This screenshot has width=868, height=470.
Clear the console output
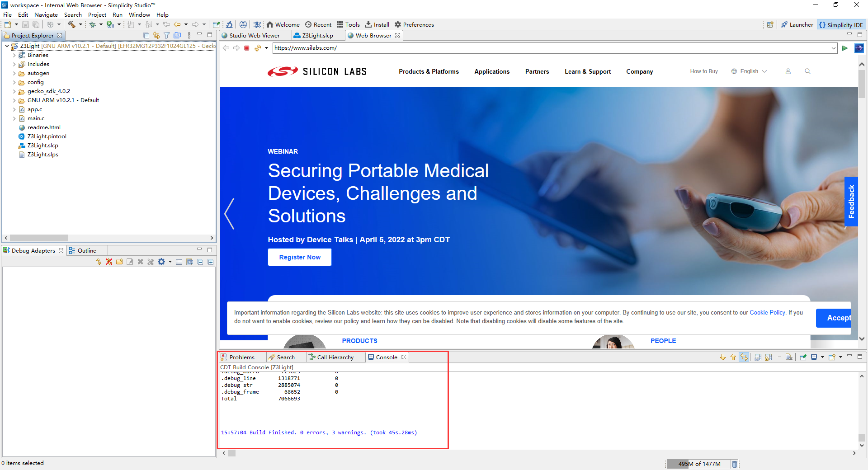coord(789,357)
